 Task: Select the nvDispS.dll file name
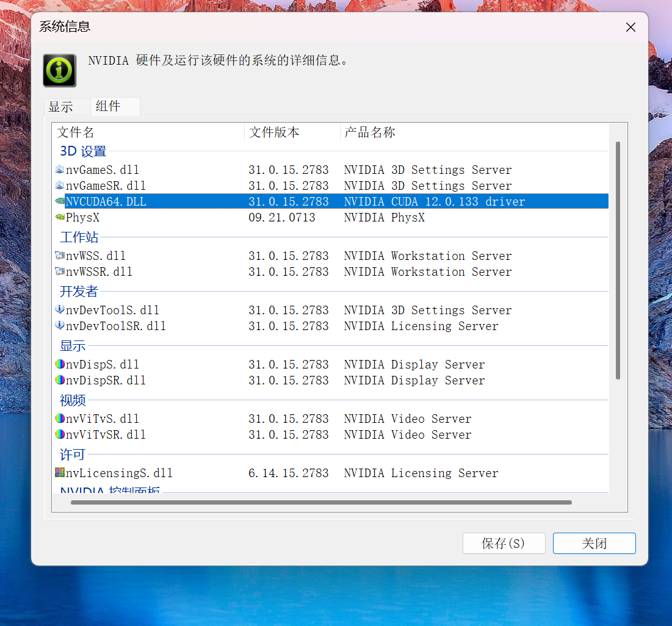click(x=103, y=364)
